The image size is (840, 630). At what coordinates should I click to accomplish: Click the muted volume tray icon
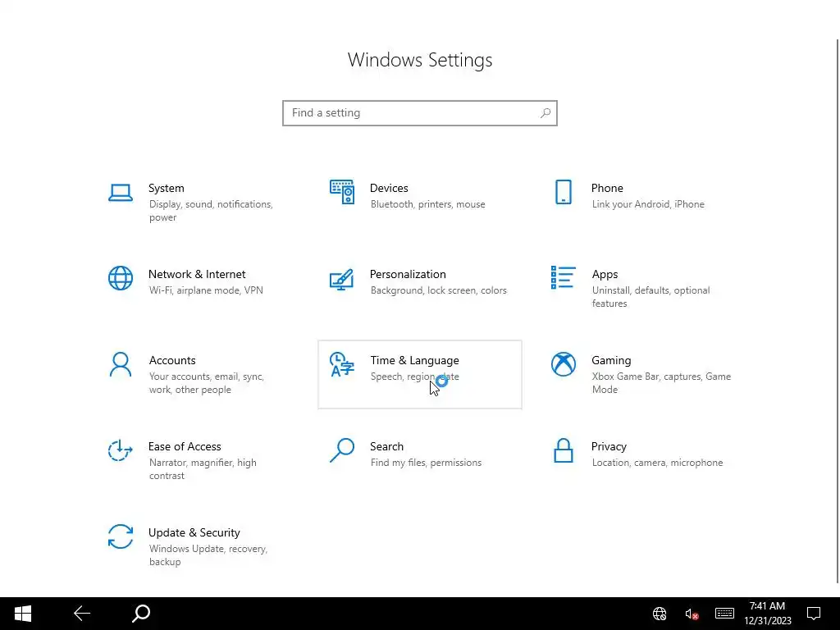click(x=692, y=614)
